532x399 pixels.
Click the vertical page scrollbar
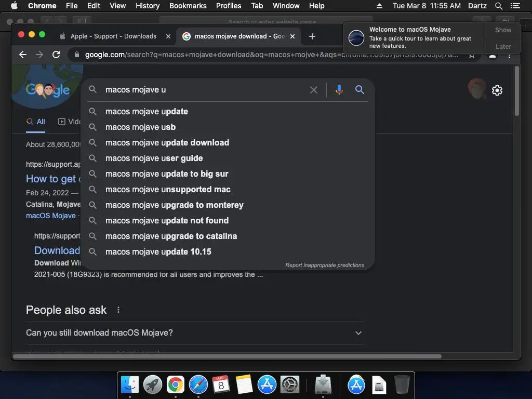[x=517, y=91]
